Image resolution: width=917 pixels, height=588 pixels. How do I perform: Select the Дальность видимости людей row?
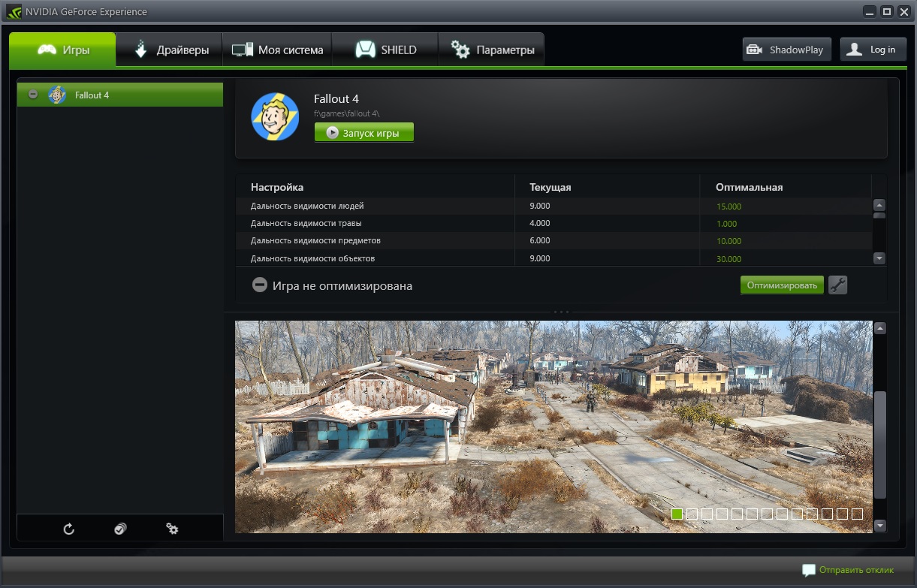(x=554, y=206)
